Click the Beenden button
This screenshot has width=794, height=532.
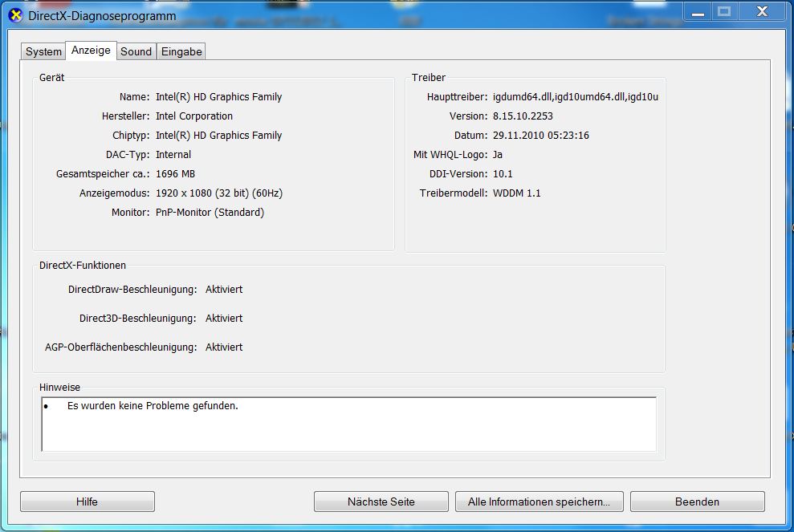pos(698,502)
